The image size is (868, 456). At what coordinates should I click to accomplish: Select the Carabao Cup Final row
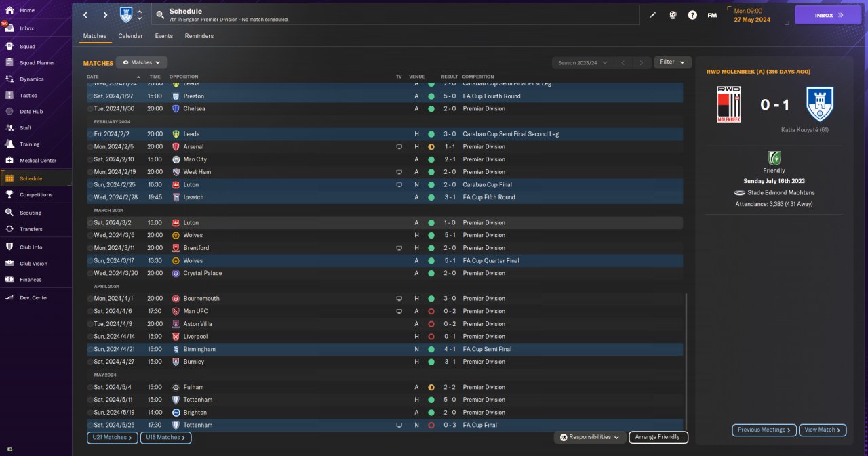click(384, 184)
